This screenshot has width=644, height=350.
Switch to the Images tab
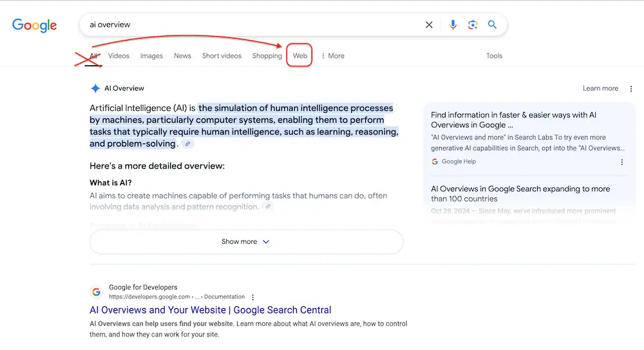(151, 56)
